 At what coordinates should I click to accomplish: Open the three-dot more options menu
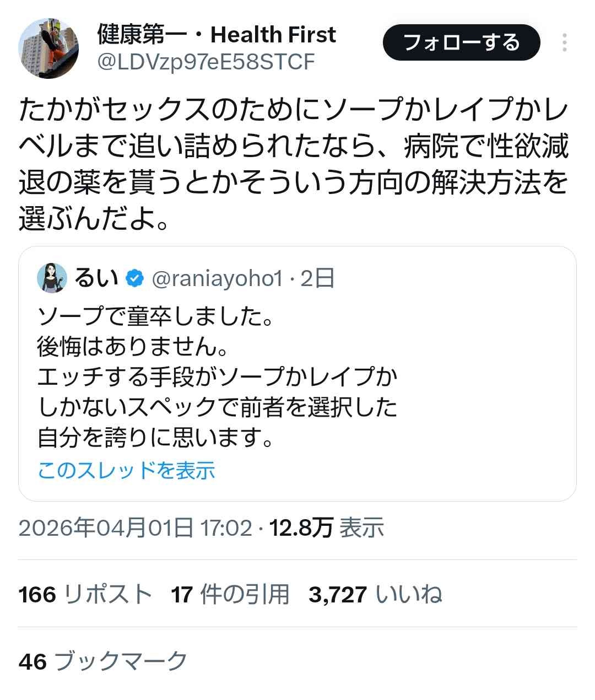[564, 43]
